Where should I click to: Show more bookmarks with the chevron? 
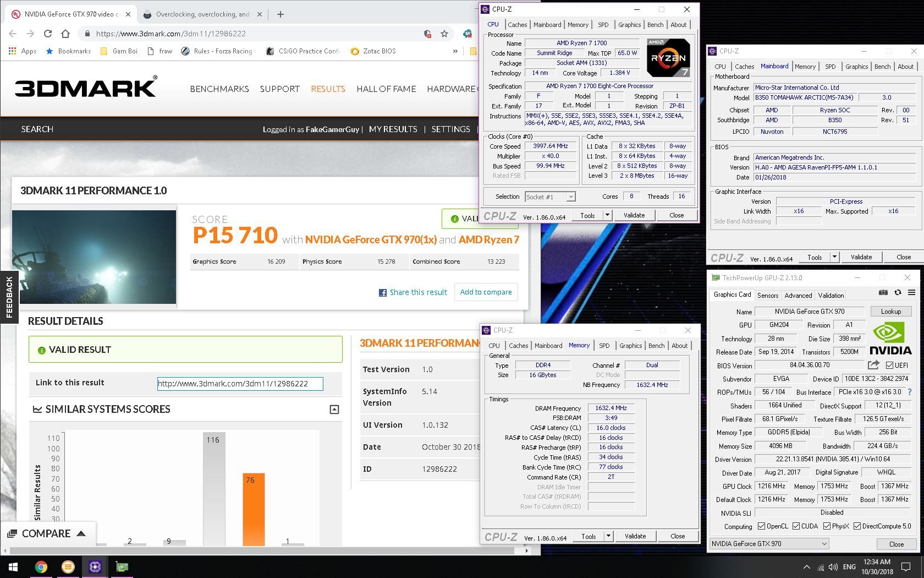(455, 51)
